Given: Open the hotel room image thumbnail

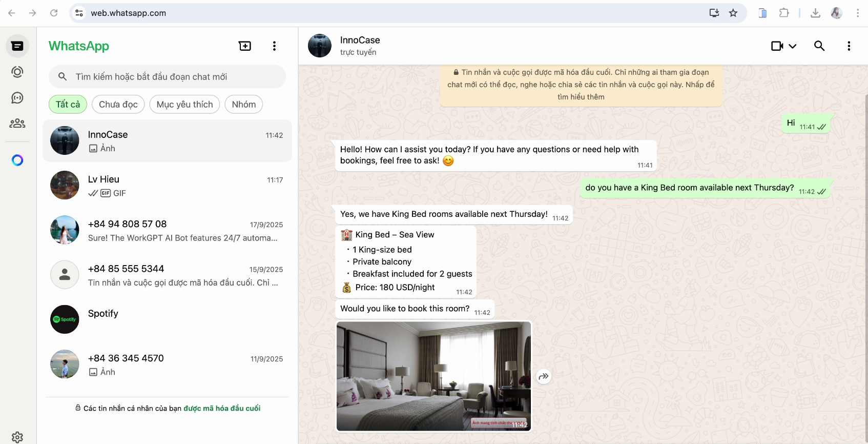Looking at the screenshot, I should (x=433, y=376).
